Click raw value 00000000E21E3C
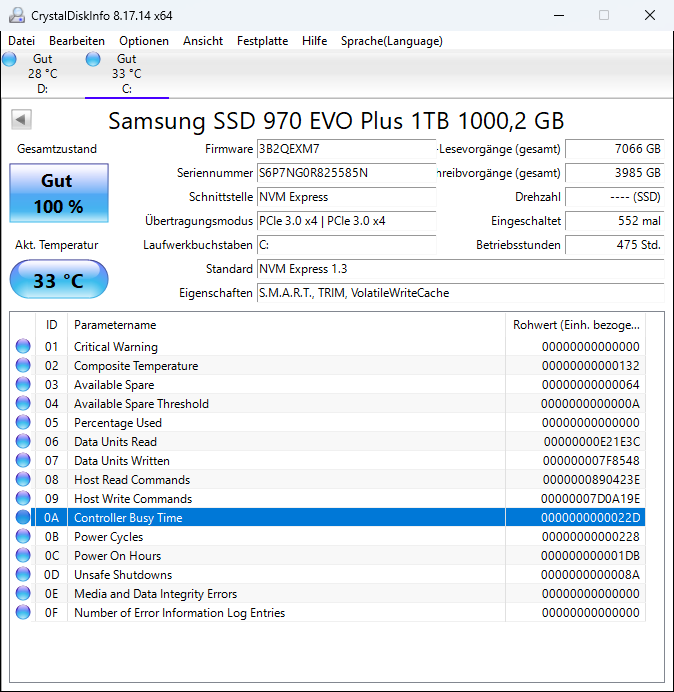 [x=592, y=442]
